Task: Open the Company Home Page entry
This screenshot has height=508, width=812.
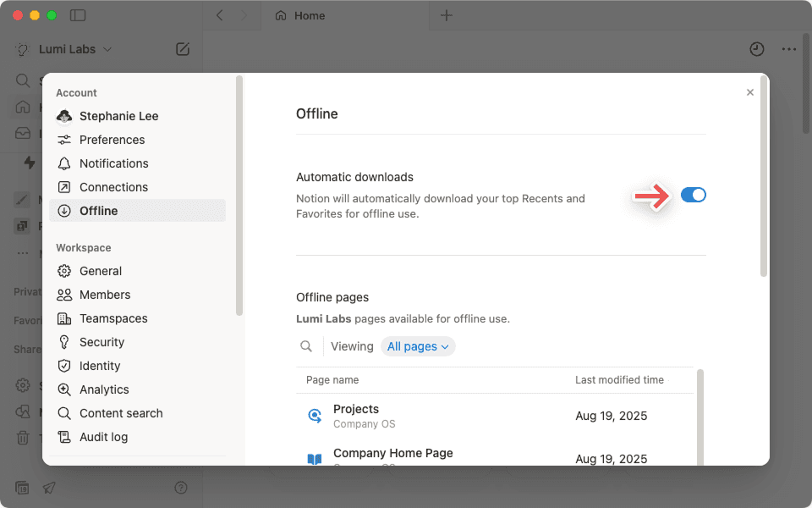Action: pos(393,454)
